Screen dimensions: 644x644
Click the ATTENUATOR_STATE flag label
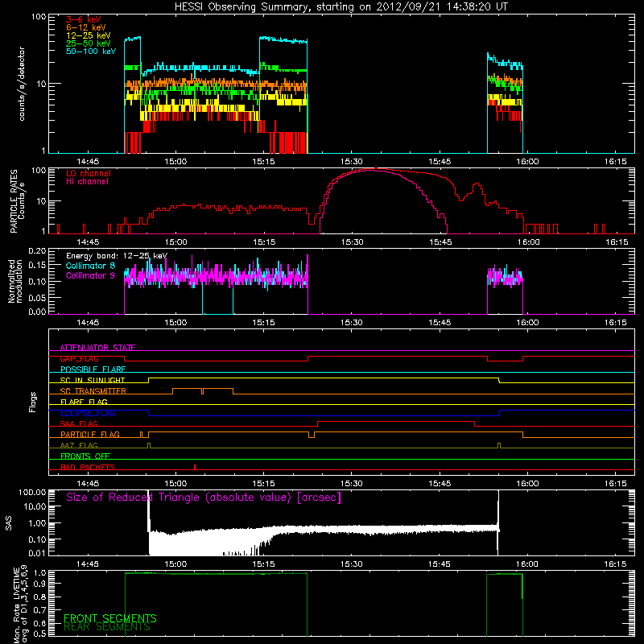tap(97, 348)
